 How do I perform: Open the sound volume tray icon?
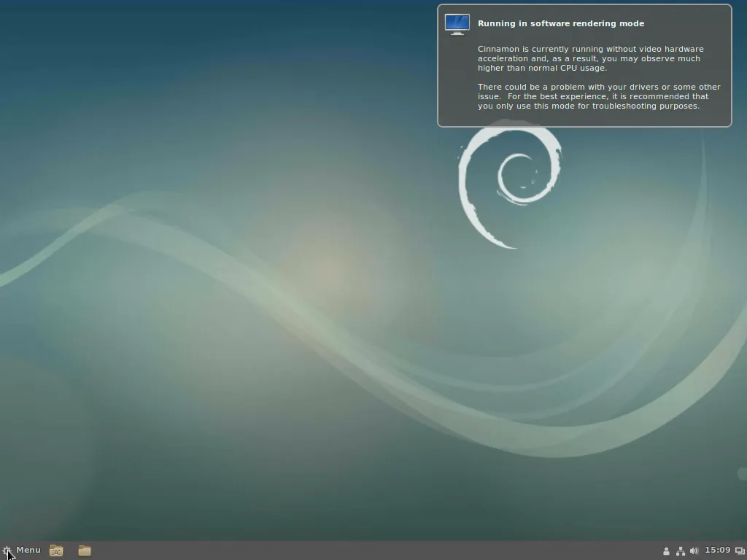694,551
